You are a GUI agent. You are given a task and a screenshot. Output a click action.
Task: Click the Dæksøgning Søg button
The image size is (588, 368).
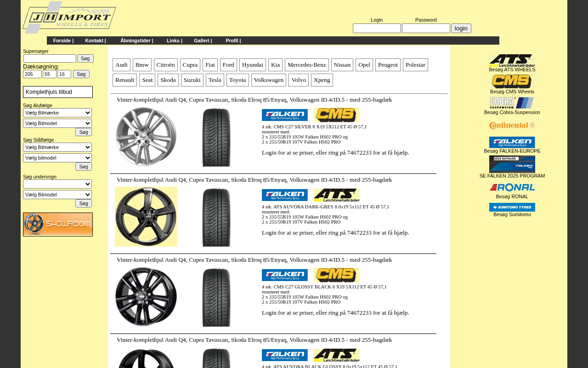(81, 74)
